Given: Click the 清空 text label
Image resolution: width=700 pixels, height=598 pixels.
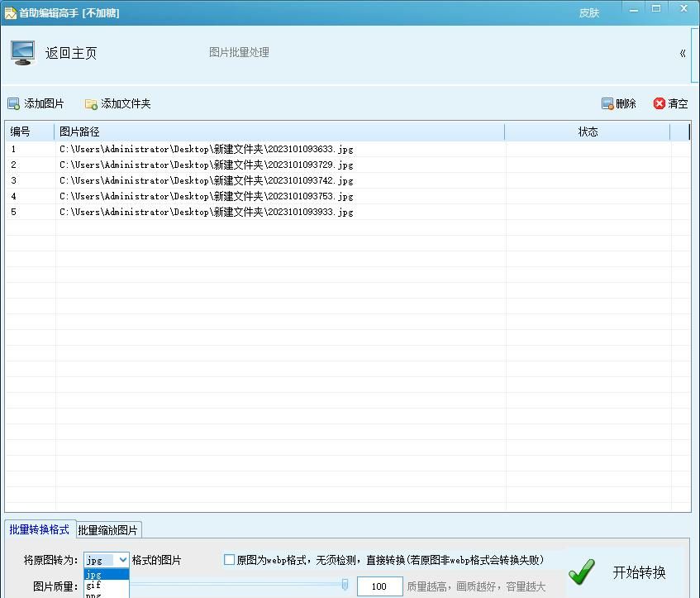Looking at the screenshot, I should coord(678,103).
